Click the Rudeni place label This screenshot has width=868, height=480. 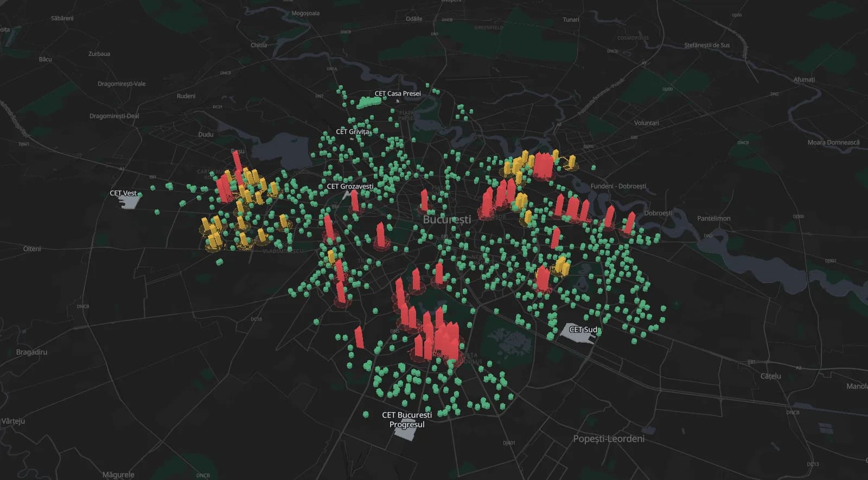click(x=186, y=96)
